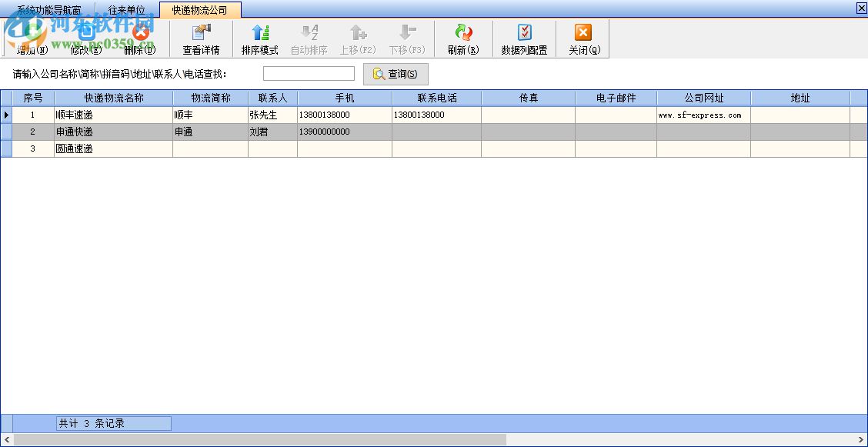Click the 排序模式 sort mode icon

(259, 38)
